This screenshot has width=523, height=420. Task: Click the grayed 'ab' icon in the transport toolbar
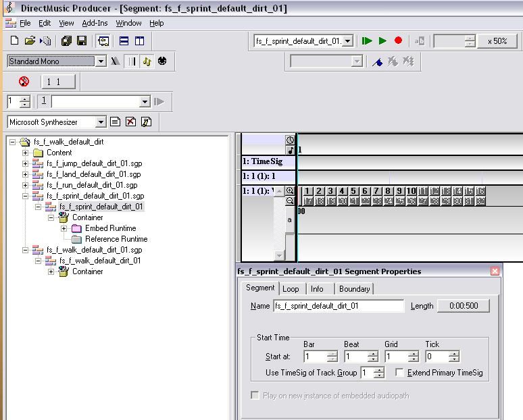[419, 41]
